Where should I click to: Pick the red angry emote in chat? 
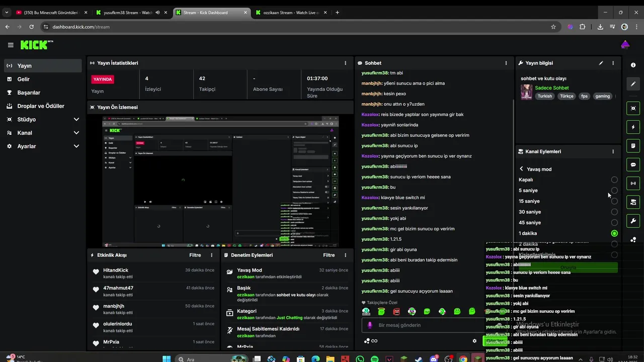pyautogui.click(x=396, y=311)
